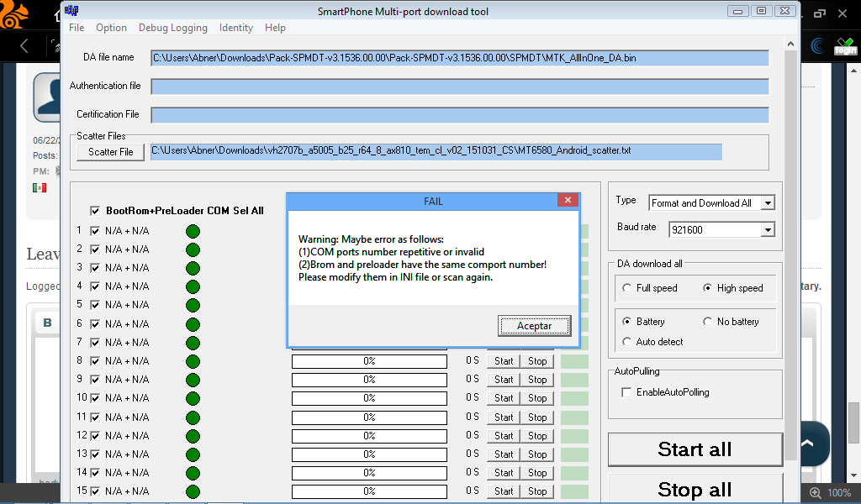
Task: Click green status indicator for port 4
Action: (193, 286)
